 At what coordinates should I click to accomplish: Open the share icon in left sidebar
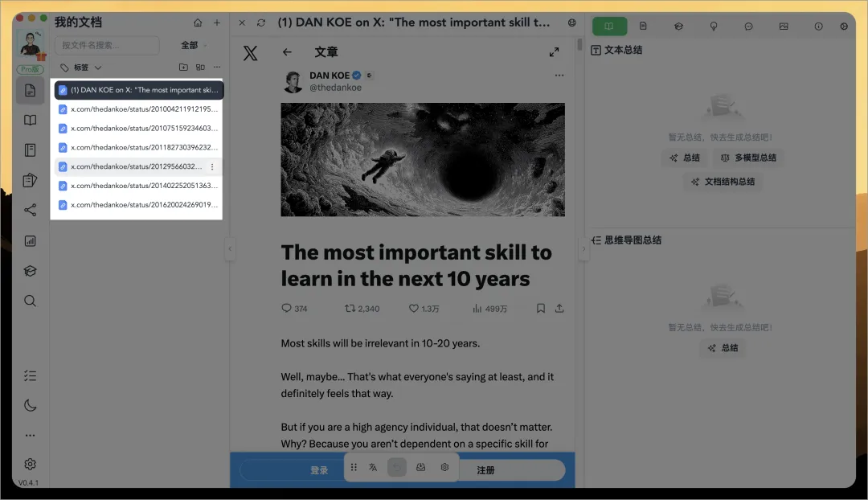point(30,211)
